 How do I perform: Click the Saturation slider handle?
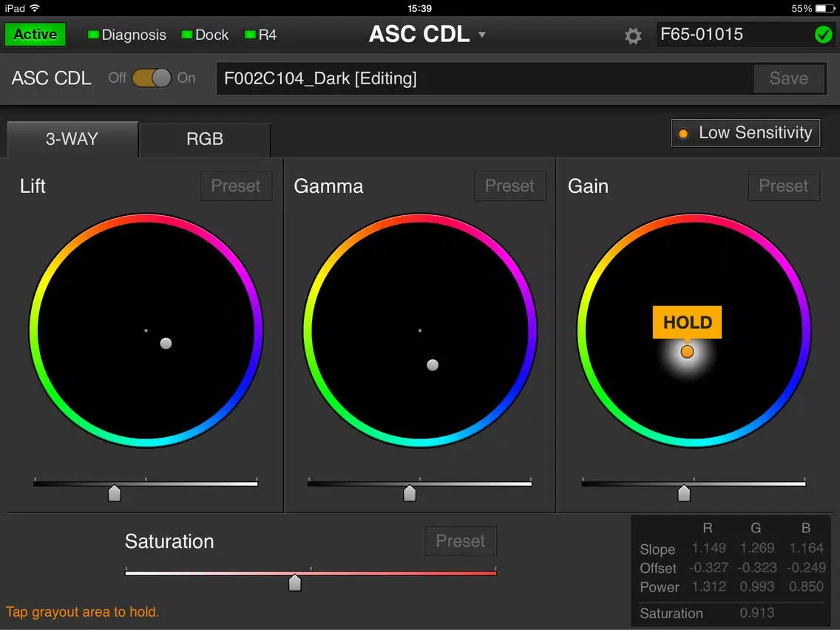click(294, 583)
